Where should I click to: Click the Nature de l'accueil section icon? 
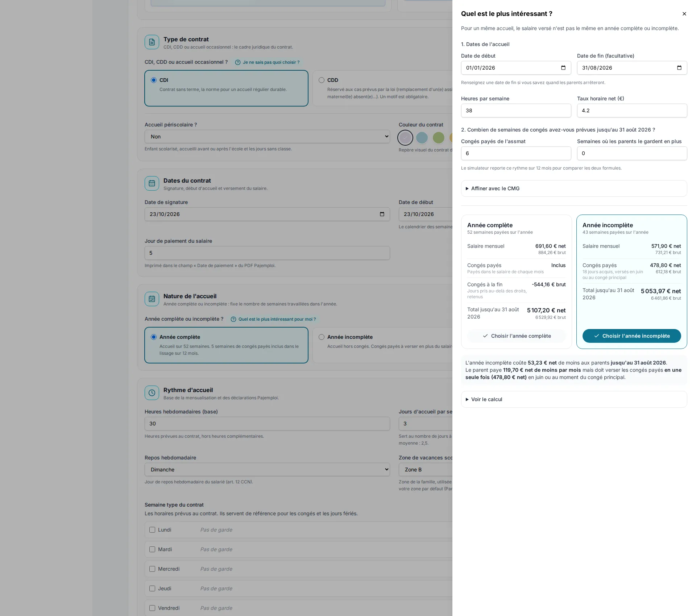click(x=152, y=299)
